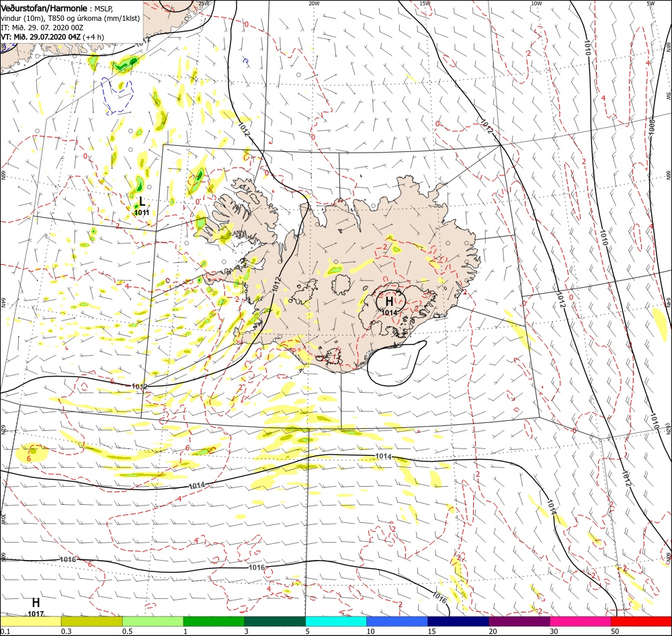Viewport: 672px width, 636px height.
Task: Click the H 1014 high-pressure marker over Iceland
Action: tap(390, 305)
